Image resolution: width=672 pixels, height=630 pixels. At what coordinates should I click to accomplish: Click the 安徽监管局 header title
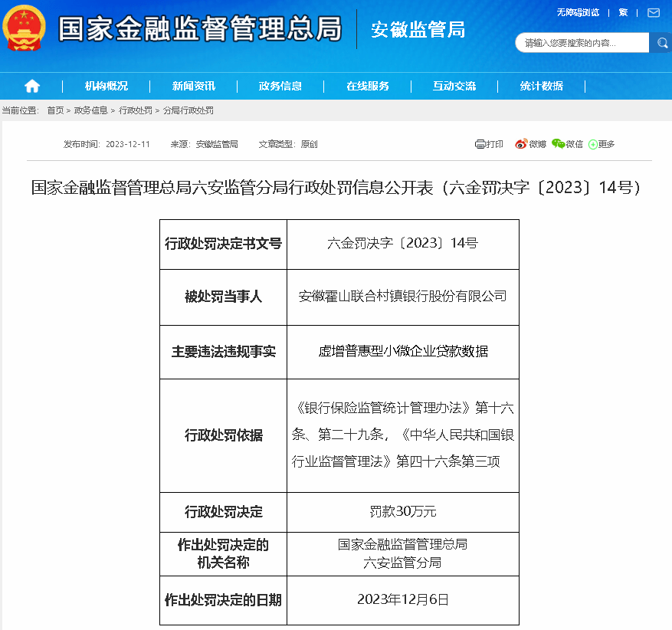[418, 30]
